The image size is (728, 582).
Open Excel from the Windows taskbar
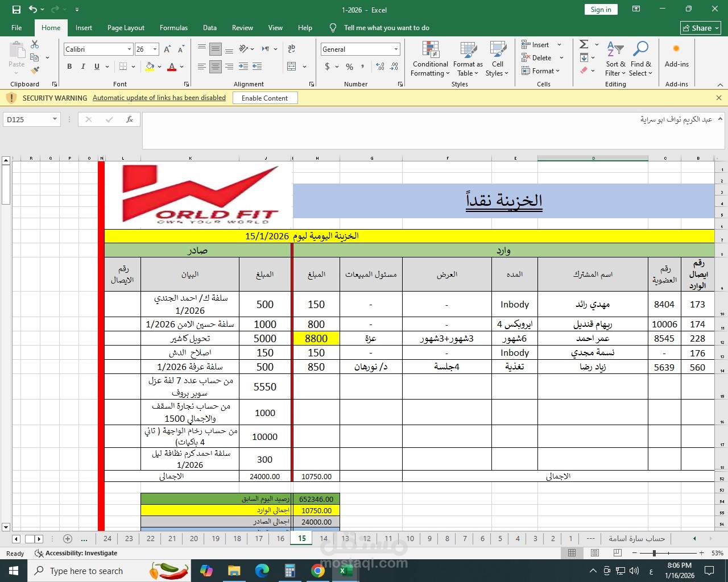point(345,571)
